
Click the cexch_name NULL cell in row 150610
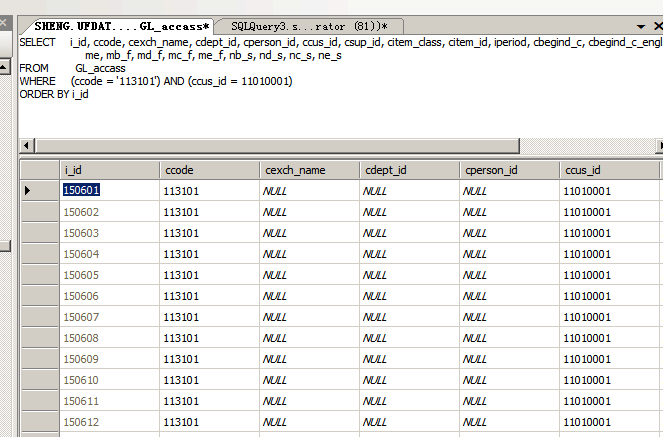click(x=309, y=380)
